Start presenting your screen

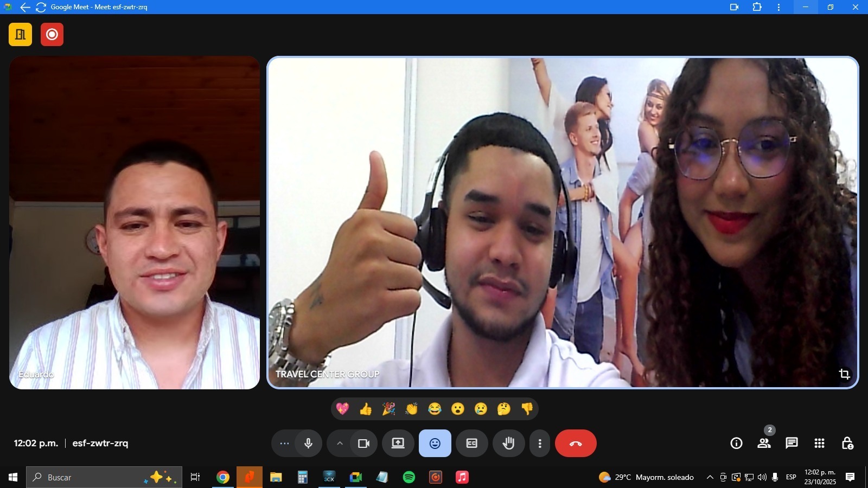(x=398, y=444)
